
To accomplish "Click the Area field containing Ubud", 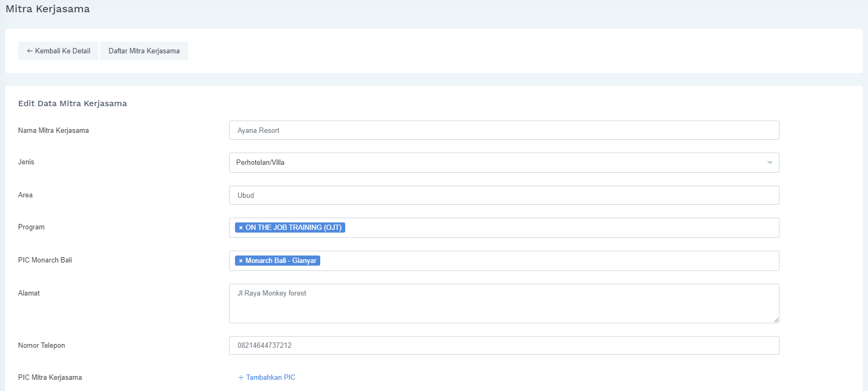I will click(x=504, y=195).
